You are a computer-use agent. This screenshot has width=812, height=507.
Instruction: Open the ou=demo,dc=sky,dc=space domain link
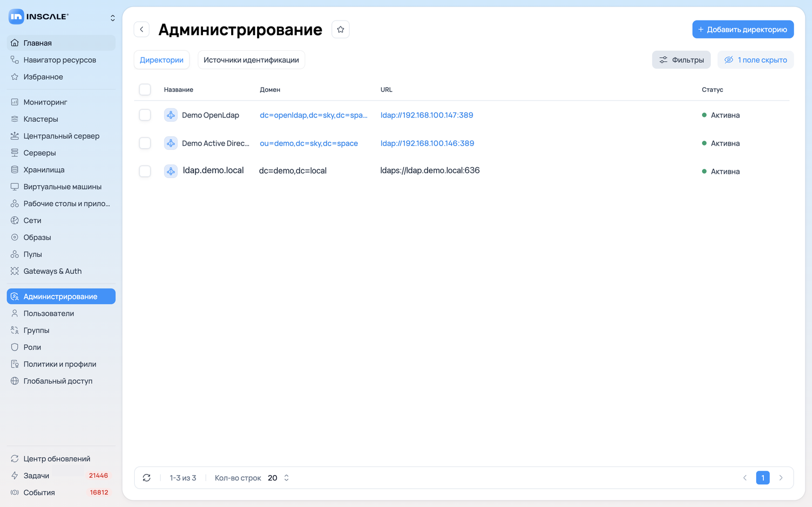309,143
